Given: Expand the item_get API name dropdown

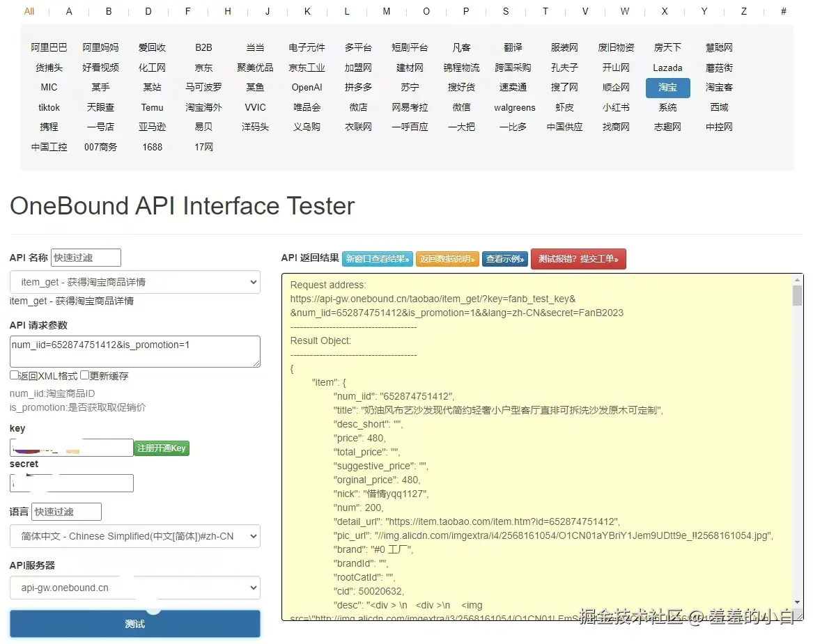Looking at the screenshot, I should pos(135,282).
